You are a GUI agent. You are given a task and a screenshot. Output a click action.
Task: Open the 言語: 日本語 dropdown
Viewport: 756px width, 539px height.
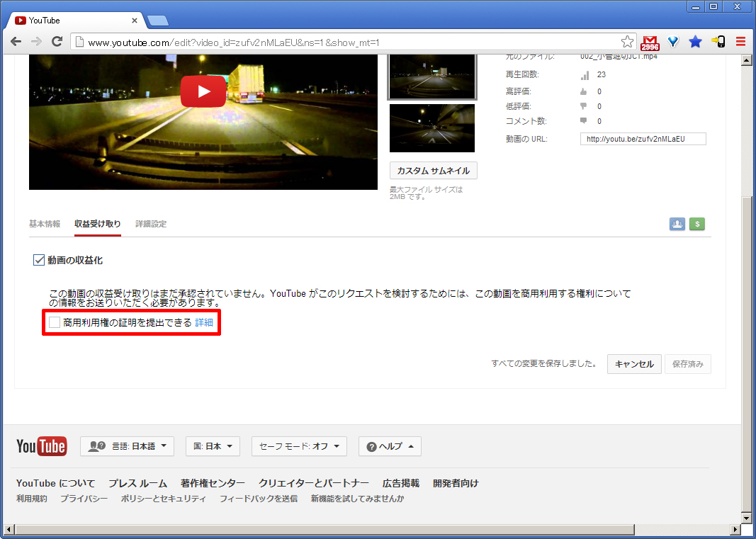[x=127, y=446]
